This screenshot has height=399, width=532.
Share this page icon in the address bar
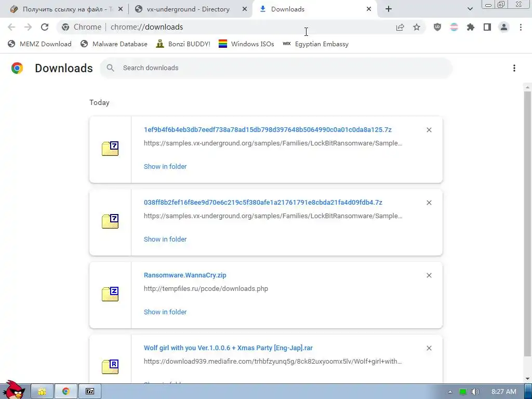tap(400, 27)
